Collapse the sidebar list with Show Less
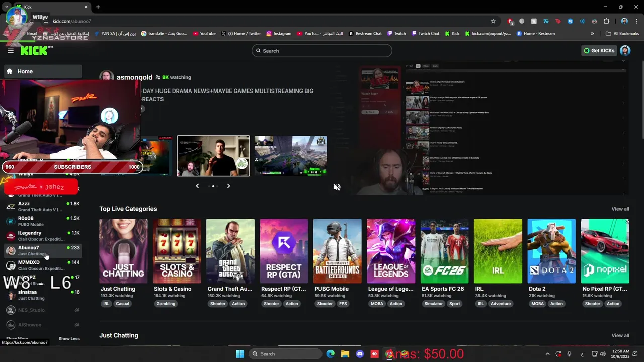The width and height of the screenshot is (644, 362). click(x=69, y=339)
